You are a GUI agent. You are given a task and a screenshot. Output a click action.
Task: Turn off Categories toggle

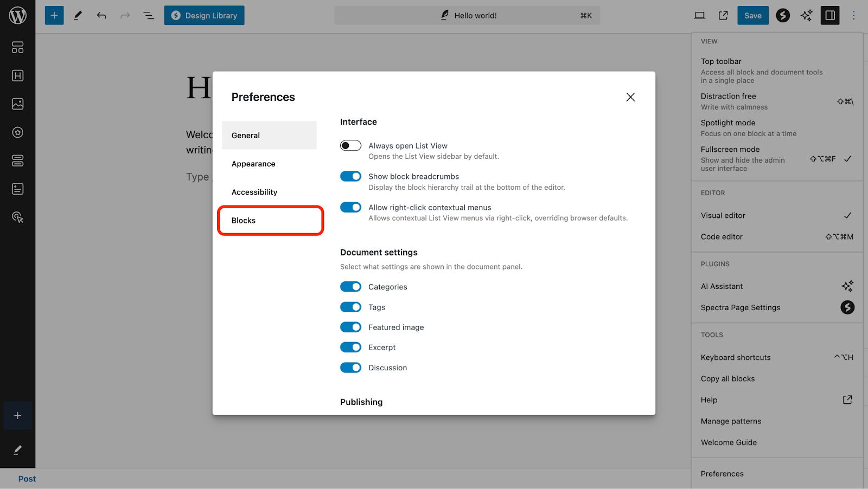coord(350,287)
